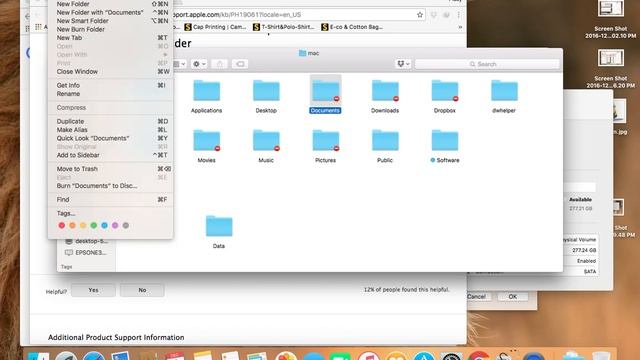
Task: Click the Finder Share toolbar button
Action: (x=220, y=64)
